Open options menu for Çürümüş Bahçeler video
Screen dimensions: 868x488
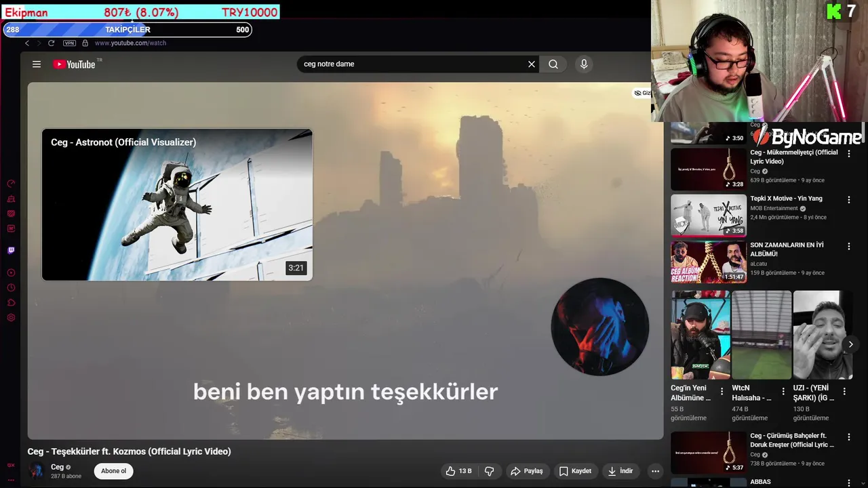click(848, 437)
